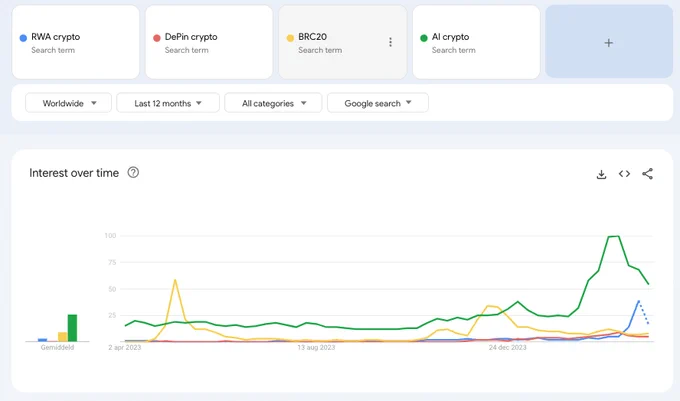Click 'Search term' under RWA crypto

53,50
